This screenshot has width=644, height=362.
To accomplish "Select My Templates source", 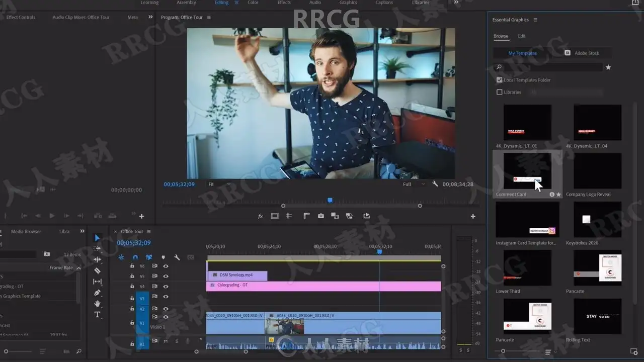I will 522,53.
